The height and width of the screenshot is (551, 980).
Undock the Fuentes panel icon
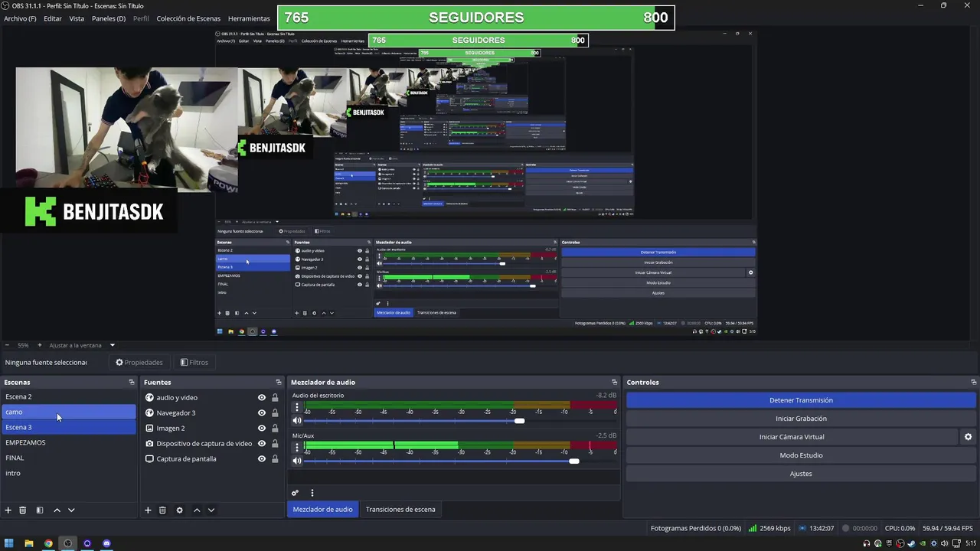[279, 382]
